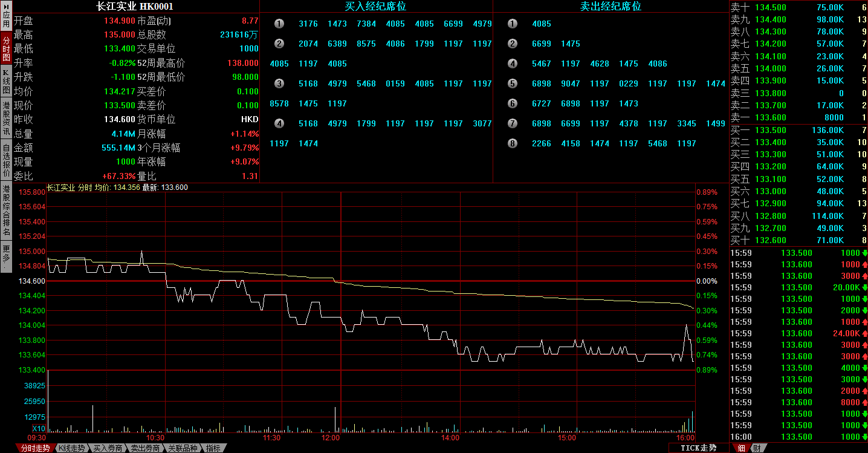The height and width of the screenshot is (453, 868).
Task: Click broker seat 3176 in buy queue
Action: pyautogui.click(x=308, y=24)
